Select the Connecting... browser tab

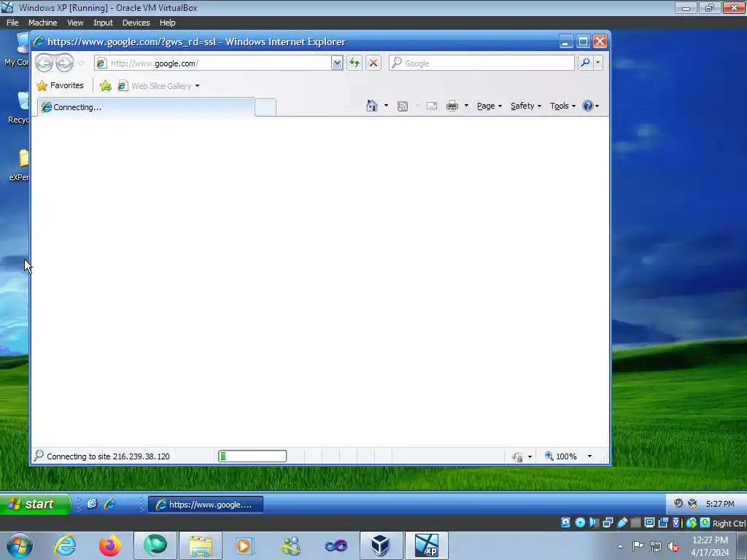tap(146, 107)
